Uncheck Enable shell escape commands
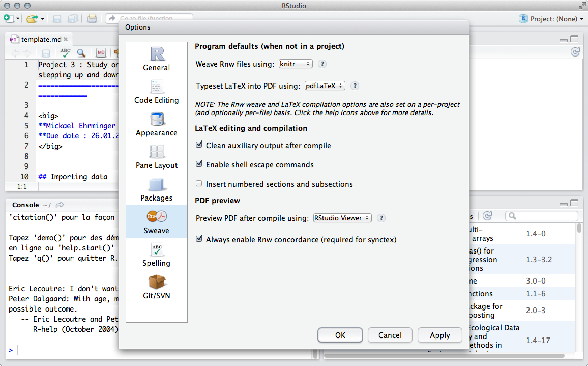 pos(199,164)
